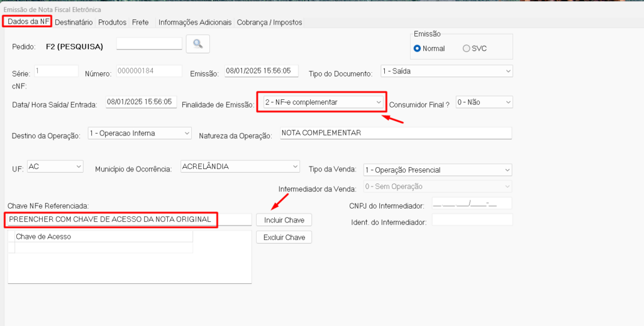The image size is (644, 326).
Task: Expand the Destino da Operação dropdown
Action: click(x=140, y=133)
